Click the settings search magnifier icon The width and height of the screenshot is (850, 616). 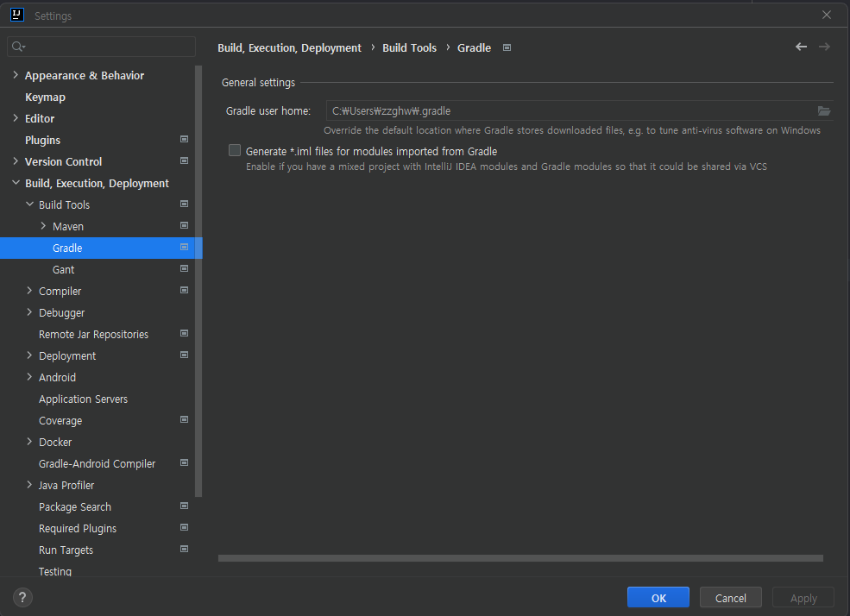pos(19,47)
